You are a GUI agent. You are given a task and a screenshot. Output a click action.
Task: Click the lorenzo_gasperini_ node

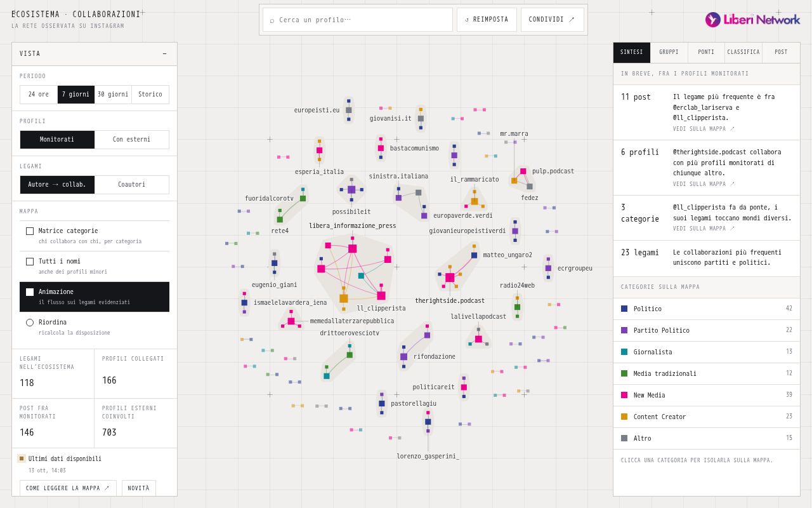(x=428, y=422)
